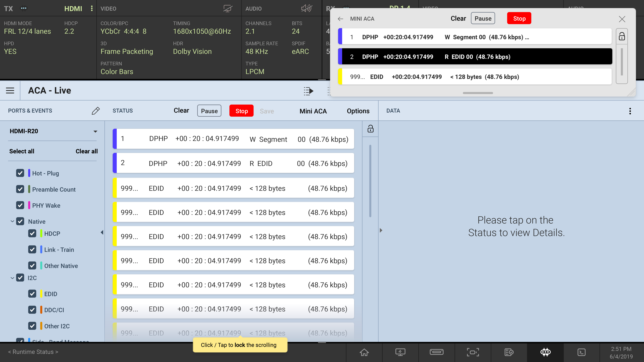Click the Dolby Vision HDR value

192,52
